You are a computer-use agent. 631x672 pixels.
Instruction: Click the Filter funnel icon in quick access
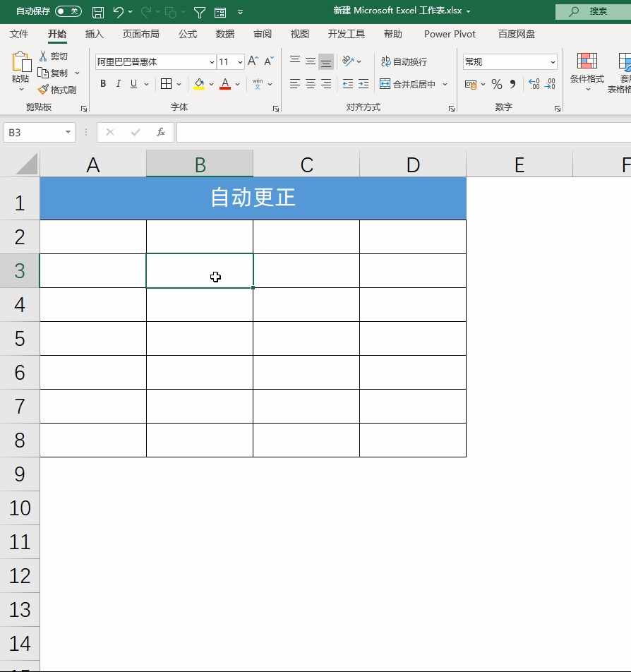pos(199,13)
